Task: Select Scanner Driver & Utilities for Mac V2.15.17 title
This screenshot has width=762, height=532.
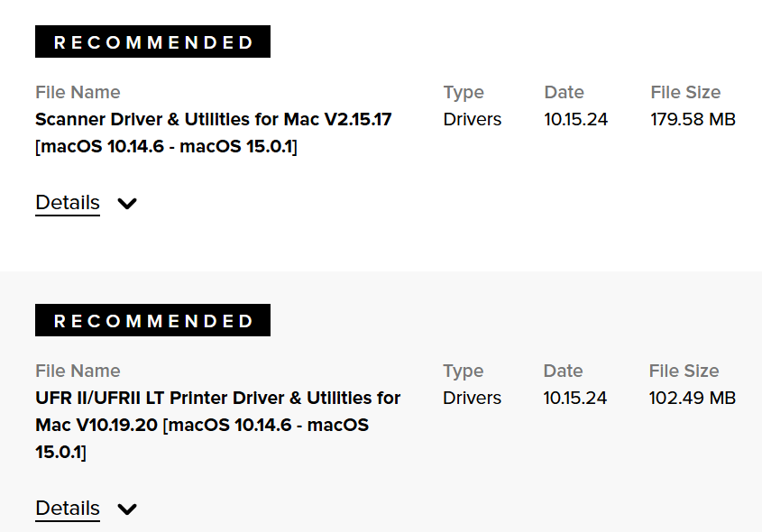Action: pos(214,119)
